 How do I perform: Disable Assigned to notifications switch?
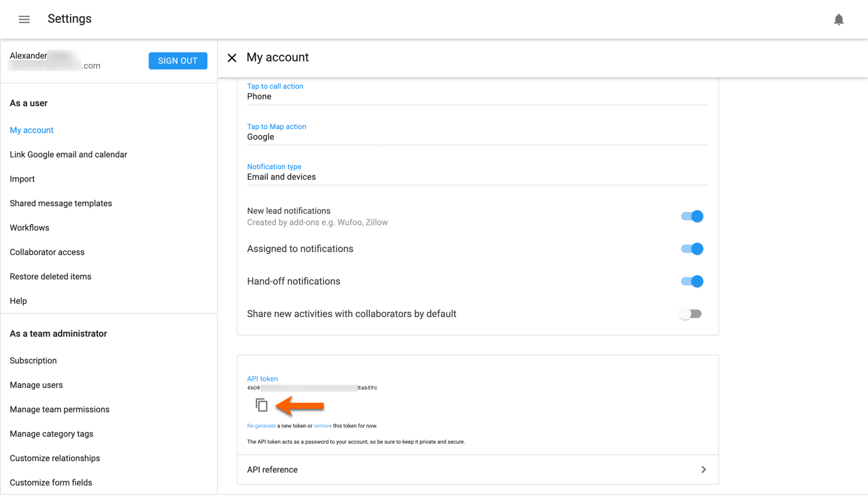click(x=692, y=249)
